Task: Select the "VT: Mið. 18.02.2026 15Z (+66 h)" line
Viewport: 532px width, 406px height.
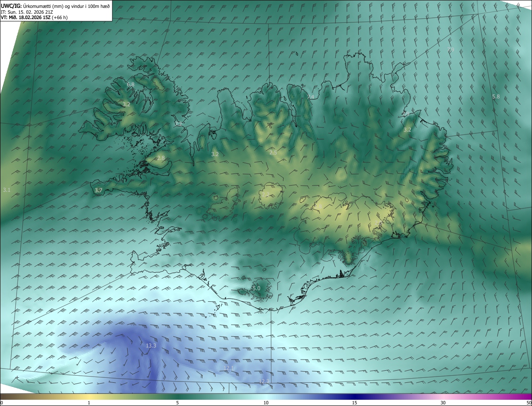Action: [x=34, y=17]
